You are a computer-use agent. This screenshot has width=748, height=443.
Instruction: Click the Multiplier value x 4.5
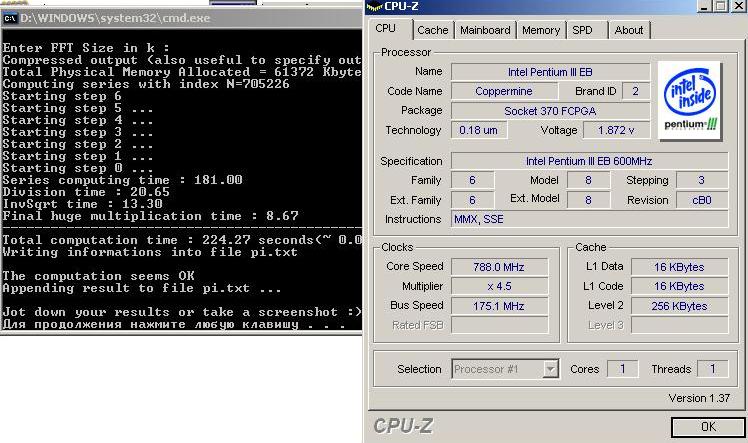499,286
